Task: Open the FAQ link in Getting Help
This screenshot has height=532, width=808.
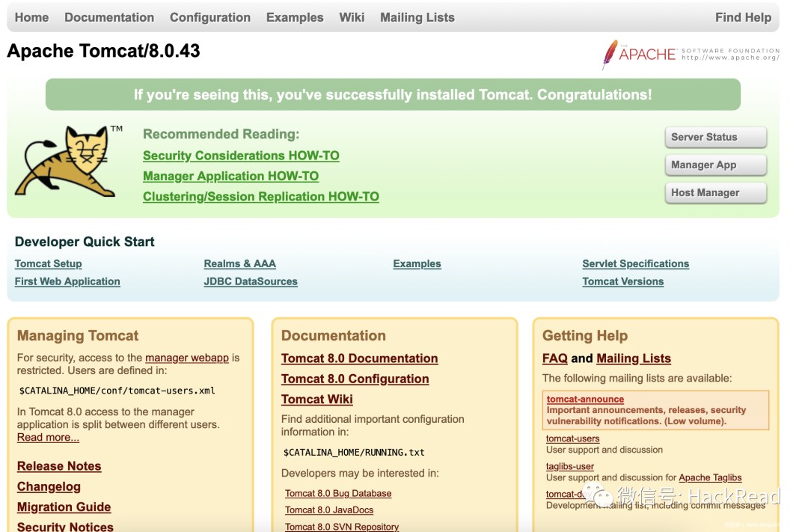Action: [555, 358]
